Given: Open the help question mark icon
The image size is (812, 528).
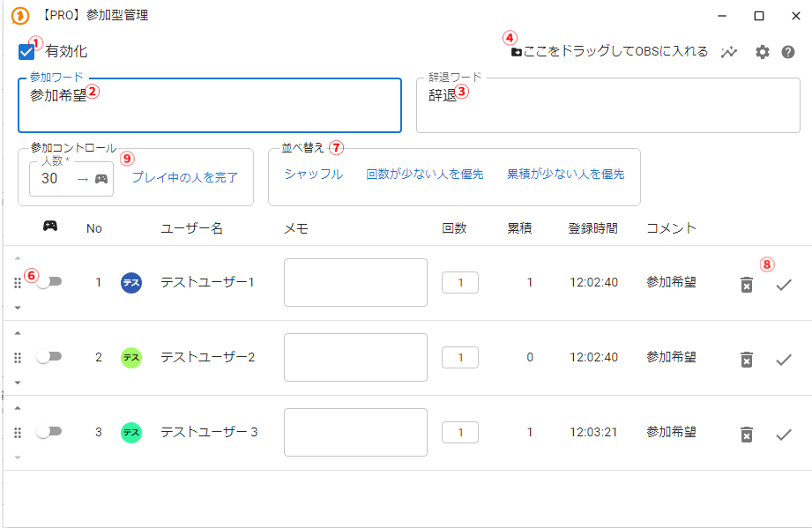Looking at the screenshot, I should (788, 52).
